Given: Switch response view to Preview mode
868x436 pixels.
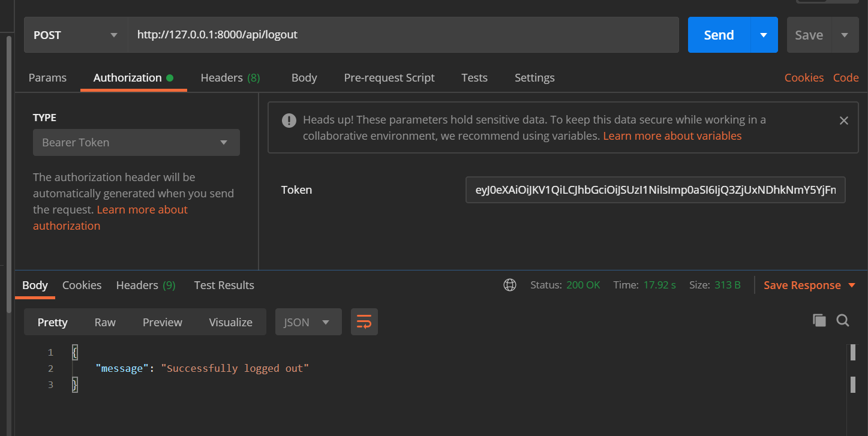Looking at the screenshot, I should pyautogui.click(x=162, y=321).
